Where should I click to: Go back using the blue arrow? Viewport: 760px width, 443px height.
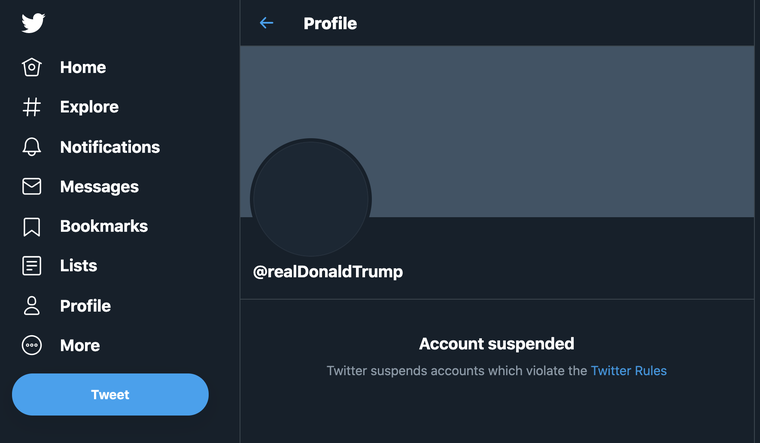pos(266,23)
